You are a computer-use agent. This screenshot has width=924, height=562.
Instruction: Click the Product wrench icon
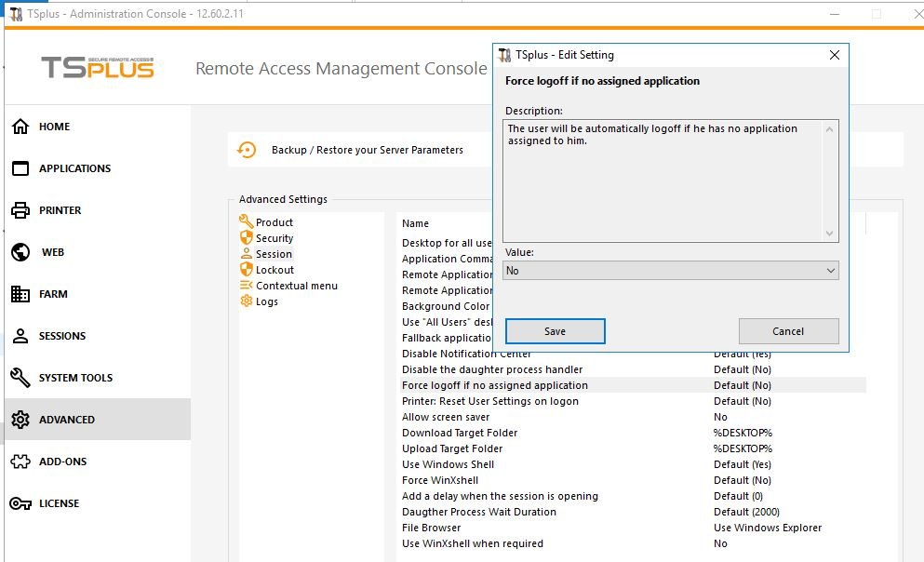pos(247,221)
